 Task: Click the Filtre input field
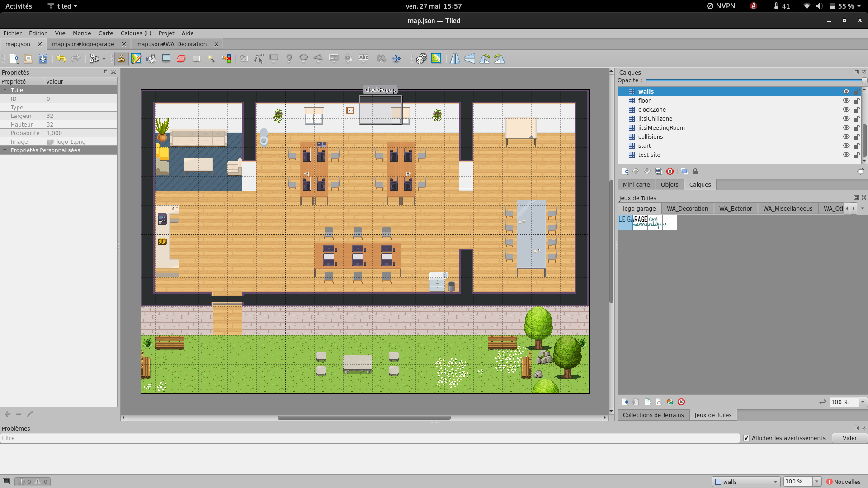pyautogui.click(x=370, y=438)
